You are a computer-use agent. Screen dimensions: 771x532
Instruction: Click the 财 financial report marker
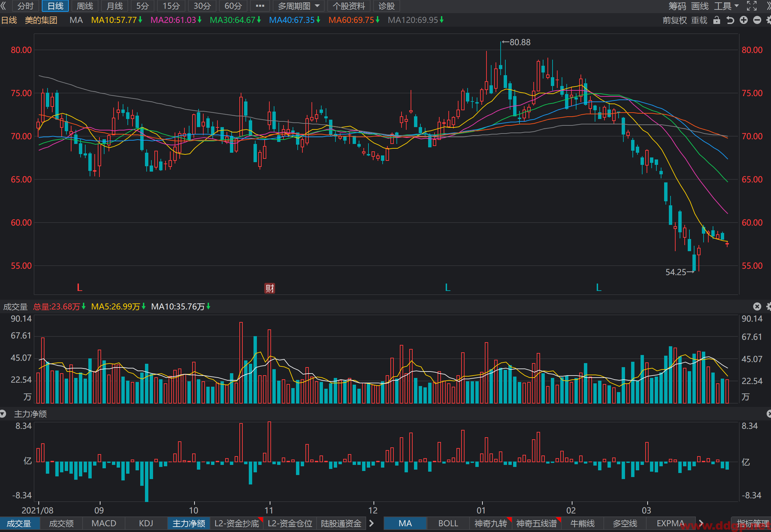[x=270, y=288]
